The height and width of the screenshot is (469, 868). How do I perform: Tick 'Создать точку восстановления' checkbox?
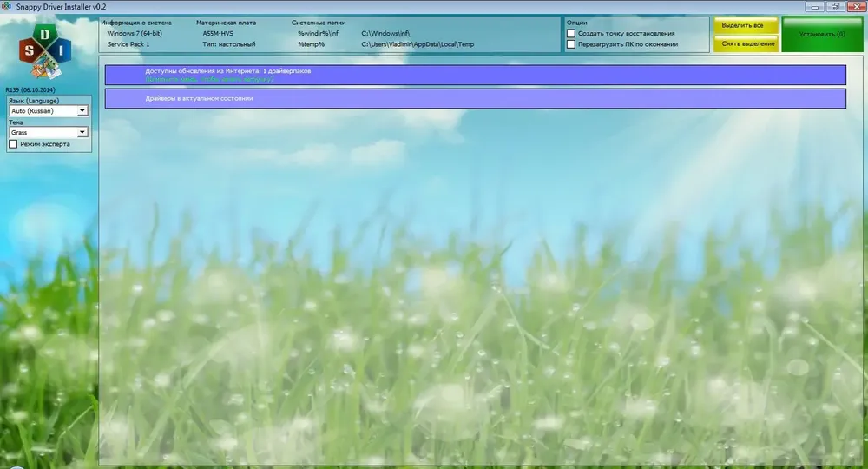click(571, 33)
